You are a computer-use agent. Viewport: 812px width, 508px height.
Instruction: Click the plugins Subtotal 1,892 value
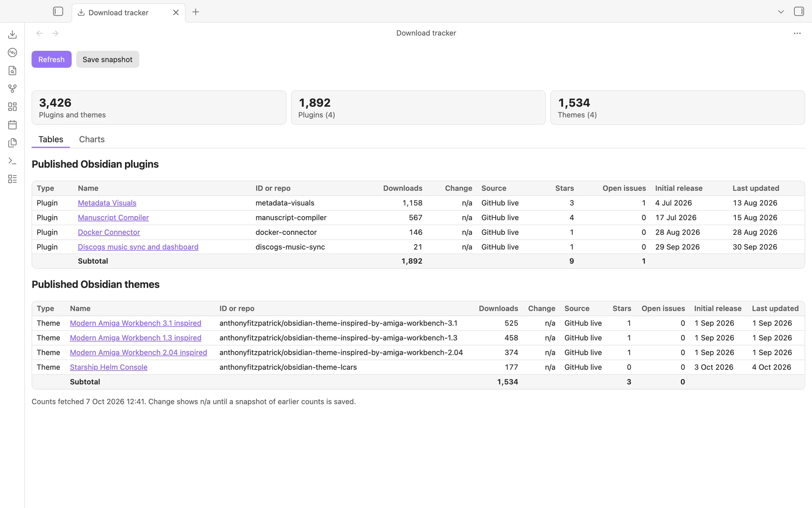pyautogui.click(x=412, y=261)
